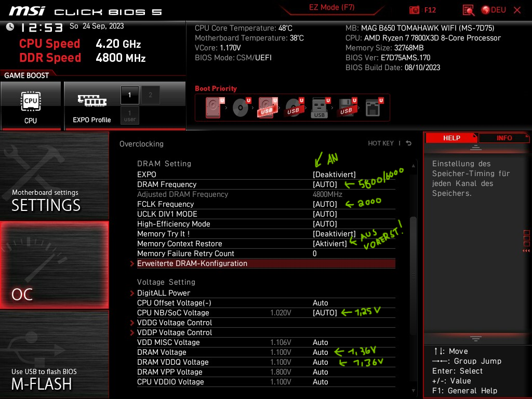Open the OC overclocking section
This screenshot has height=399, width=532.
tap(54, 265)
